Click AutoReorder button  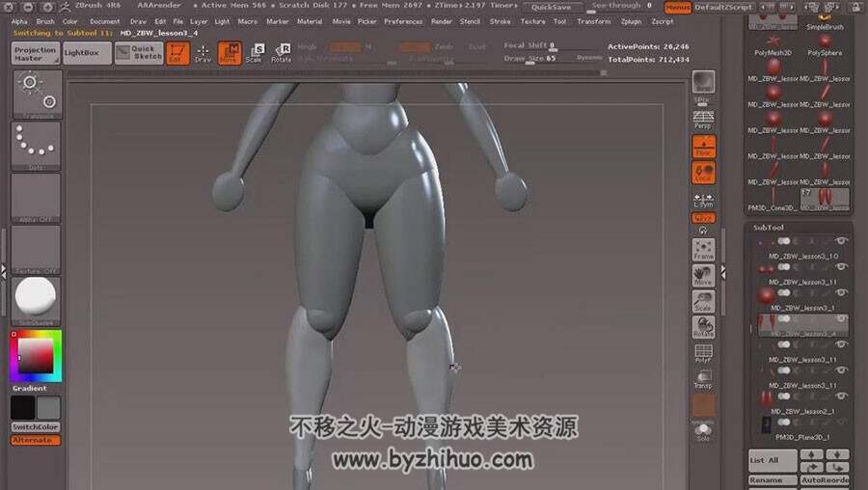pyautogui.click(x=825, y=480)
